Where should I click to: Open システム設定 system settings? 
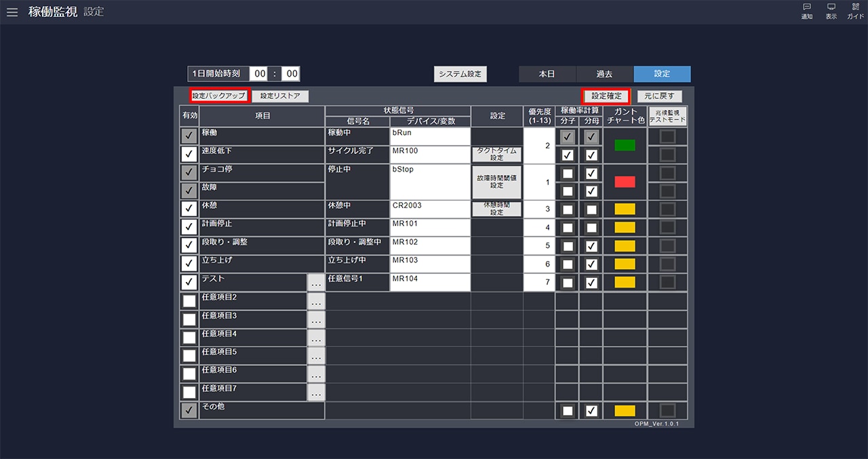pyautogui.click(x=460, y=74)
